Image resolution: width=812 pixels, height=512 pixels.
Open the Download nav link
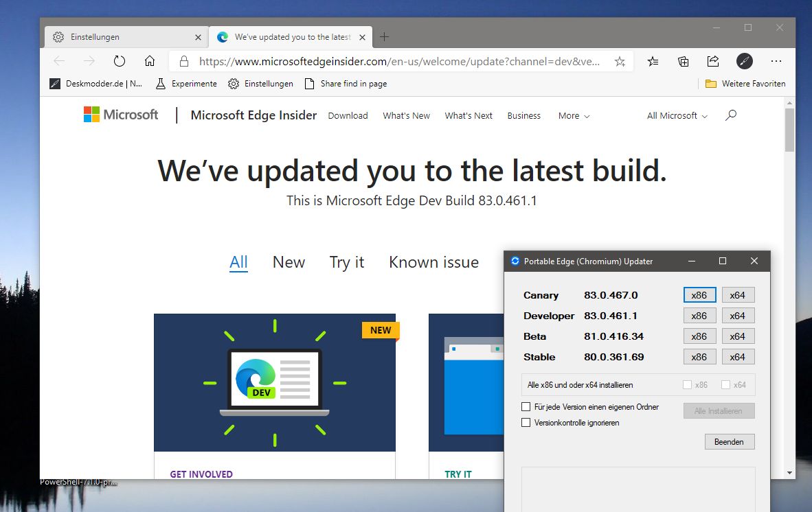pos(348,116)
